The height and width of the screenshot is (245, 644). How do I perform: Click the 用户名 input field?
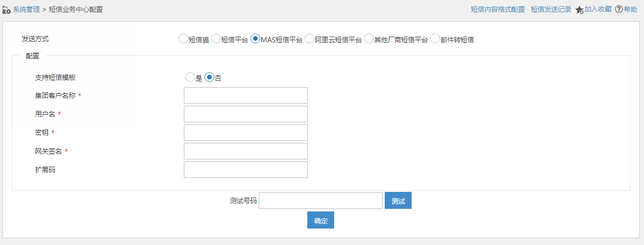click(x=246, y=114)
